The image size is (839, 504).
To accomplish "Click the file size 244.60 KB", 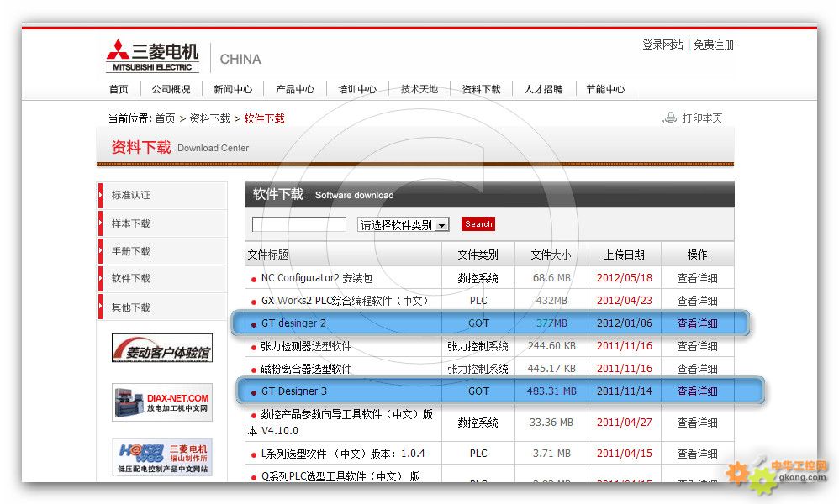I will (551, 346).
